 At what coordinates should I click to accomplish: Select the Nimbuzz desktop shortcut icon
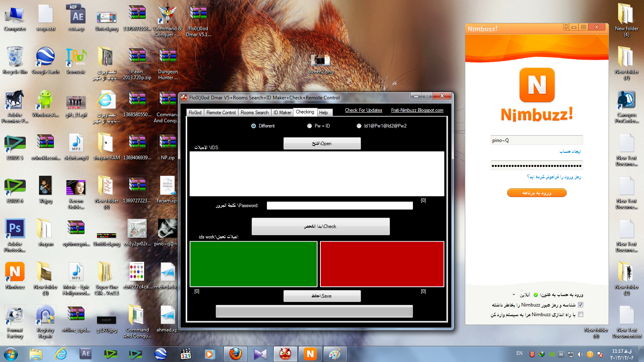click(15, 276)
